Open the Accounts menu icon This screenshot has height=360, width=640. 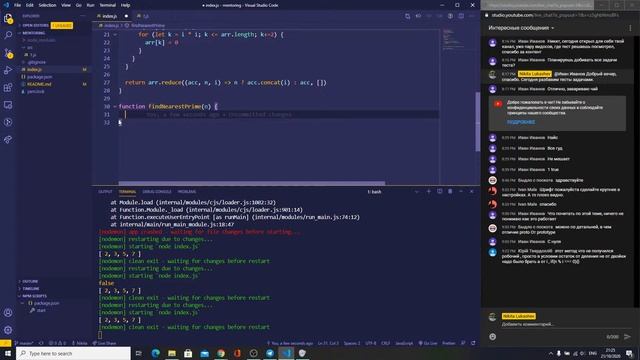8,313
